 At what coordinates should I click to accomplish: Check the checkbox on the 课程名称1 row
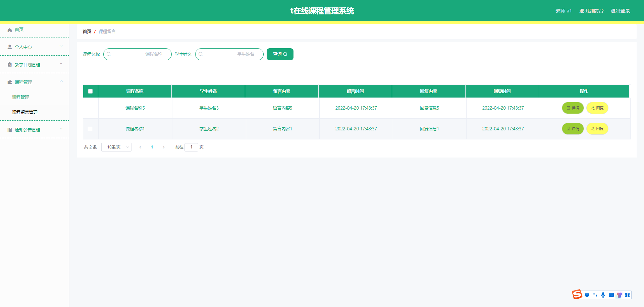click(x=90, y=129)
